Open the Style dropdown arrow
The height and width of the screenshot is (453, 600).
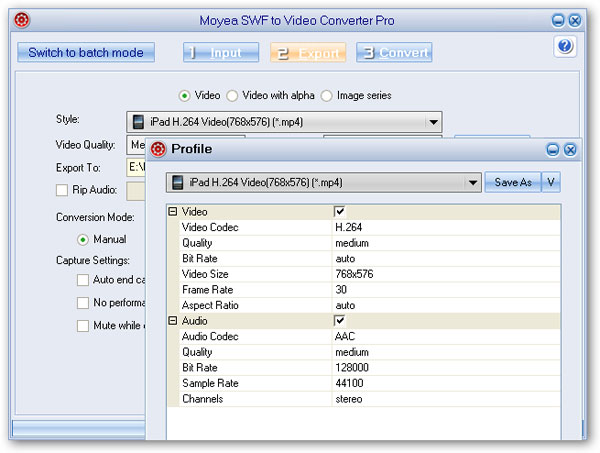433,122
